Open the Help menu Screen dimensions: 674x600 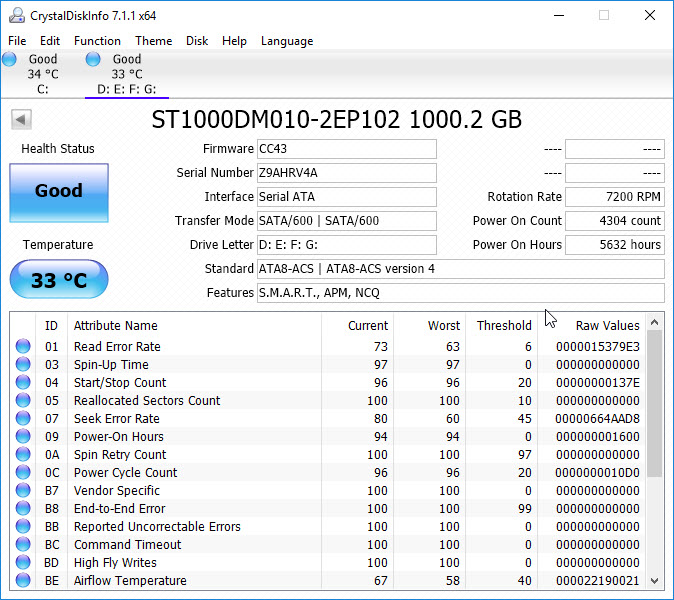234,41
